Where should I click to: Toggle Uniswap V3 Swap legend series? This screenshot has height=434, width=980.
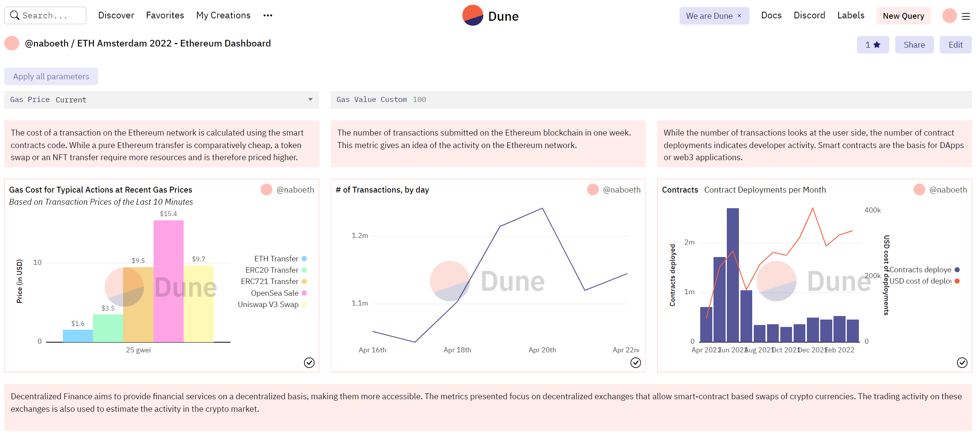point(272,304)
